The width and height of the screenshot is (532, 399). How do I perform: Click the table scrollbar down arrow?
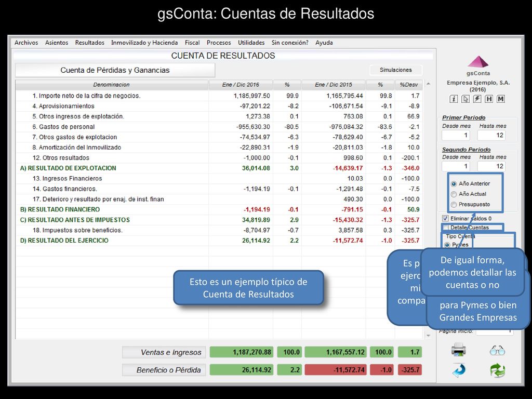[428, 336]
